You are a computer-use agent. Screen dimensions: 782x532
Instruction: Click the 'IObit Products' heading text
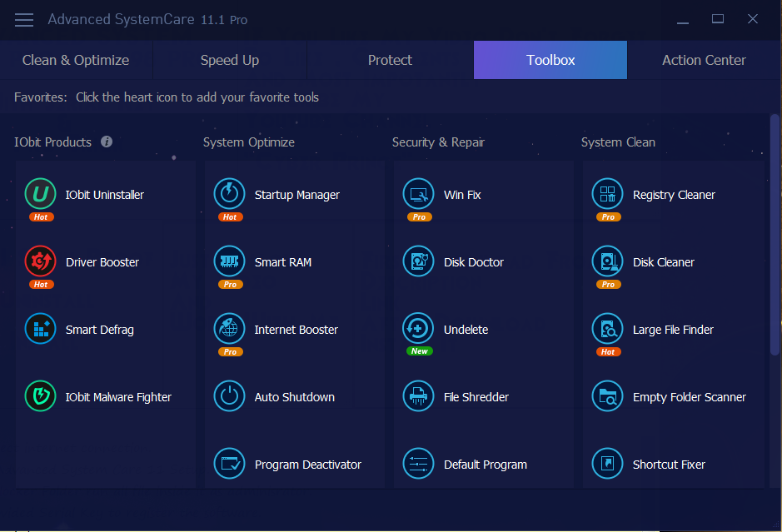[x=52, y=142]
